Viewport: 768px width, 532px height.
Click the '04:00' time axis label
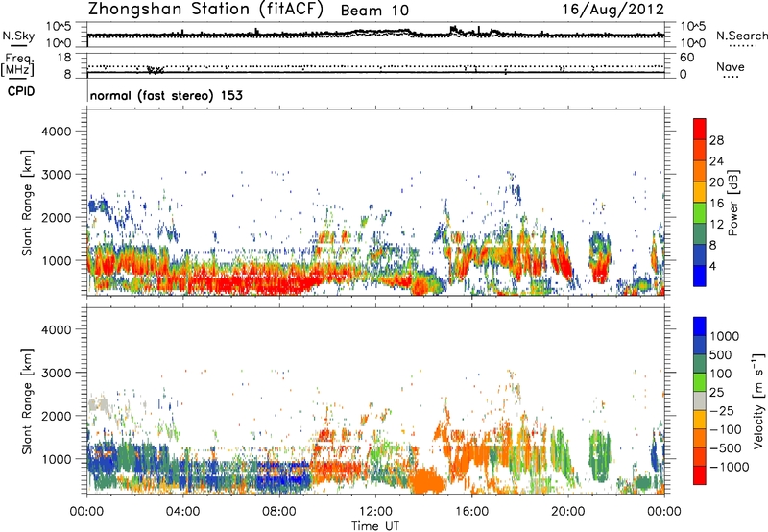pyautogui.click(x=182, y=512)
